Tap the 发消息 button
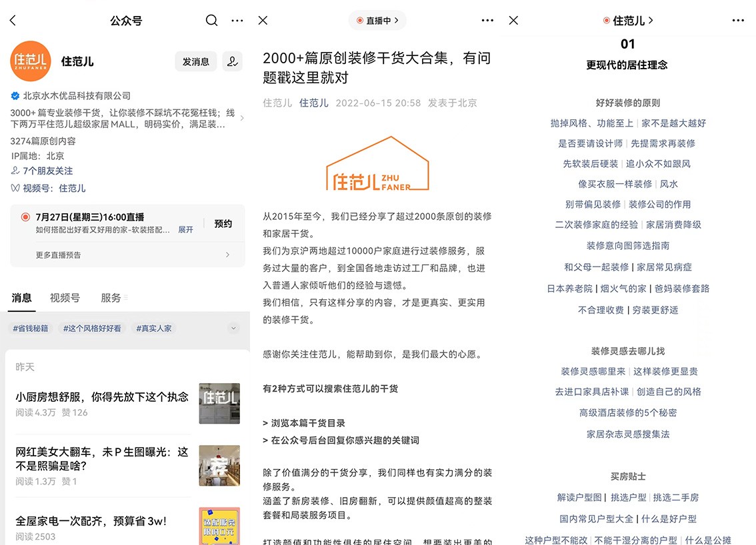Image resolution: width=756 pixels, height=545 pixels. (x=195, y=61)
